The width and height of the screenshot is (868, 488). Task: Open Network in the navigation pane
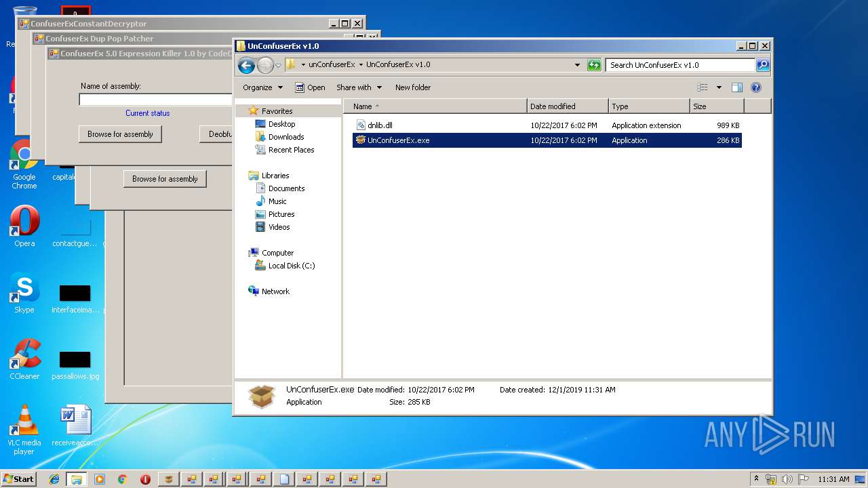pos(275,291)
